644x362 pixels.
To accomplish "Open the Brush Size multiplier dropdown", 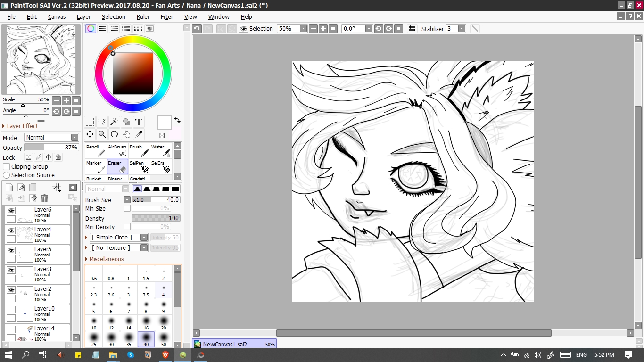I will point(127,199).
